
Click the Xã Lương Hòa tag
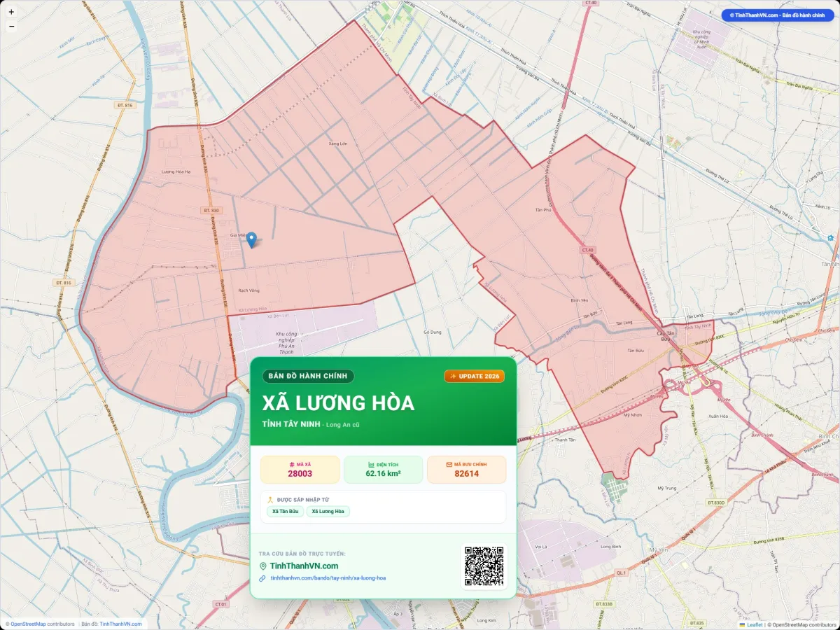[328, 512]
